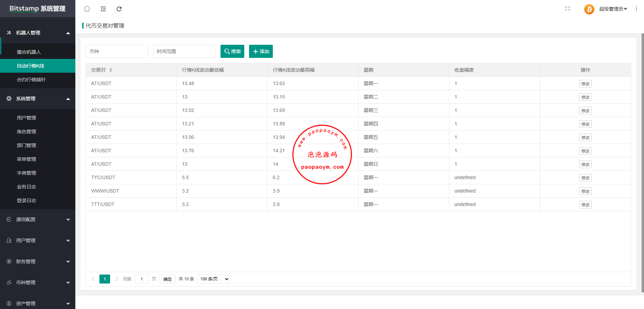The width and height of the screenshot is (644, 309).
Task: Open the vertical three-dot more menu
Action: click(x=636, y=9)
